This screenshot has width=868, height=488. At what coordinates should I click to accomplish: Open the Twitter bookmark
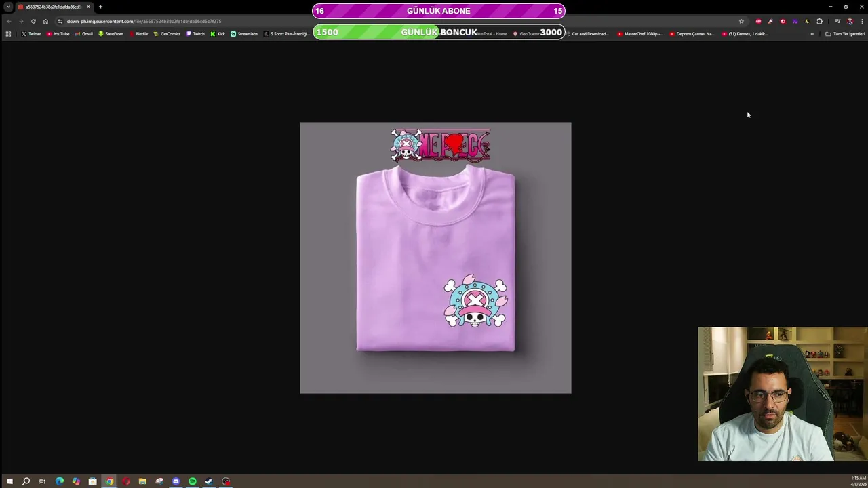click(x=31, y=33)
